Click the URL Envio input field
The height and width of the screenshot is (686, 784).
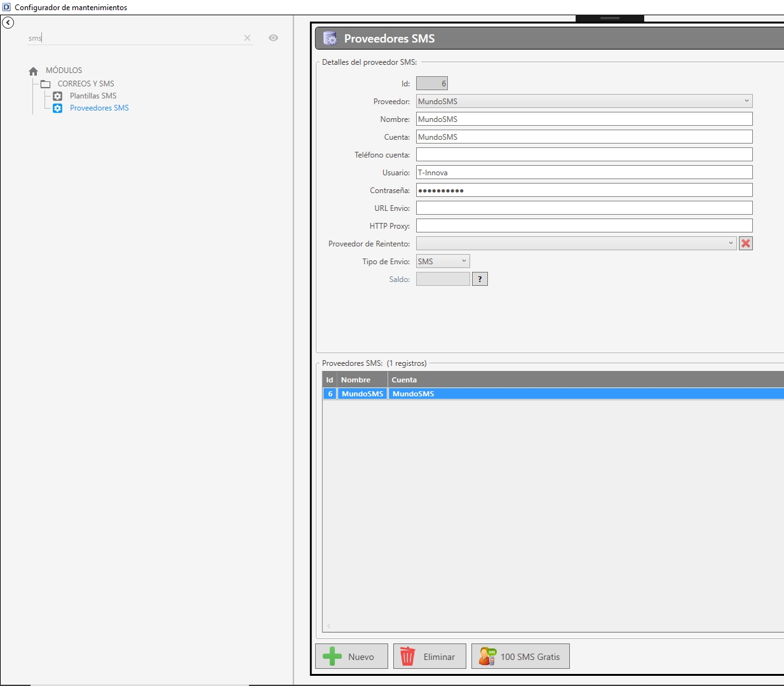point(585,208)
